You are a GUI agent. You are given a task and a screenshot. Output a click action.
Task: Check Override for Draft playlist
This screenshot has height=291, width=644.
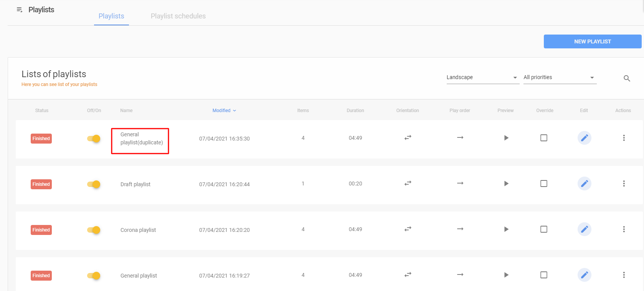[x=544, y=184]
